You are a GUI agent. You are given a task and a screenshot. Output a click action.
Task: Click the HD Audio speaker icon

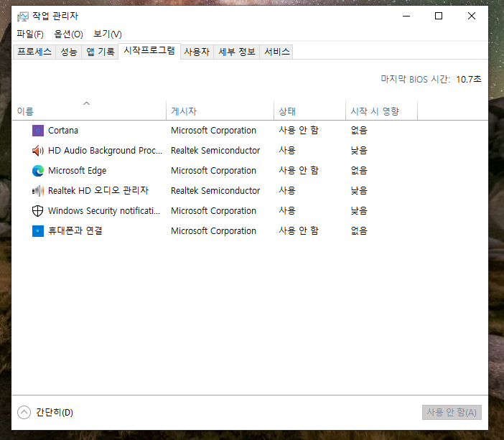click(38, 151)
